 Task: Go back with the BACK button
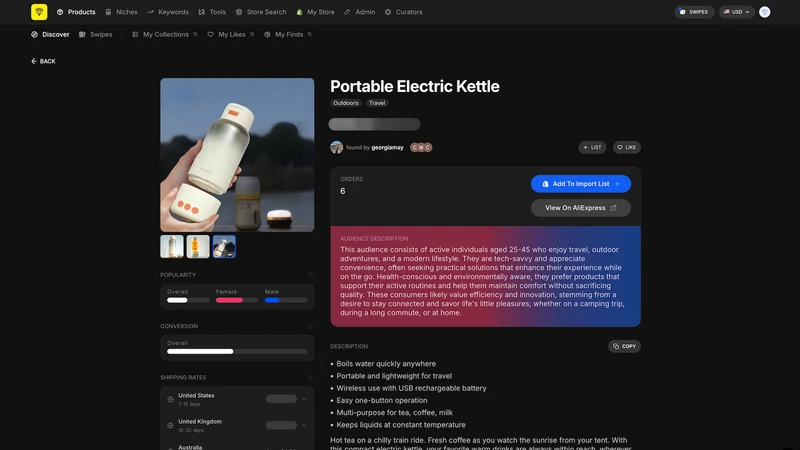coord(43,61)
